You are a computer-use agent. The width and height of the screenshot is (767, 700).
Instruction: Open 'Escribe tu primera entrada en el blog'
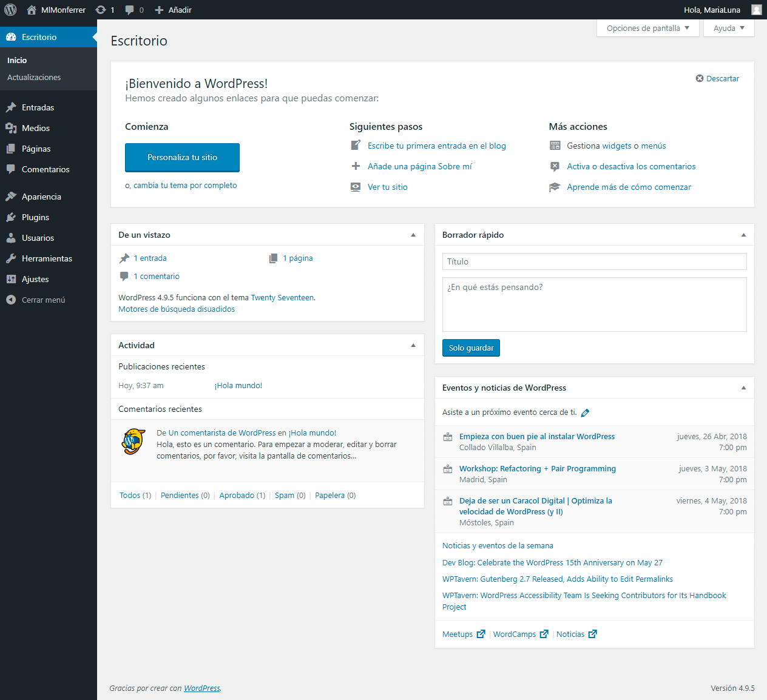(x=437, y=145)
